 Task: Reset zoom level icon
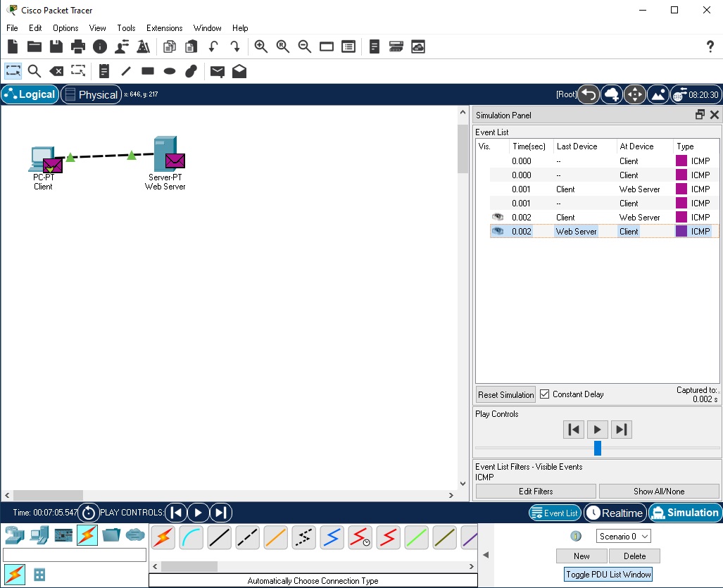coord(282,46)
